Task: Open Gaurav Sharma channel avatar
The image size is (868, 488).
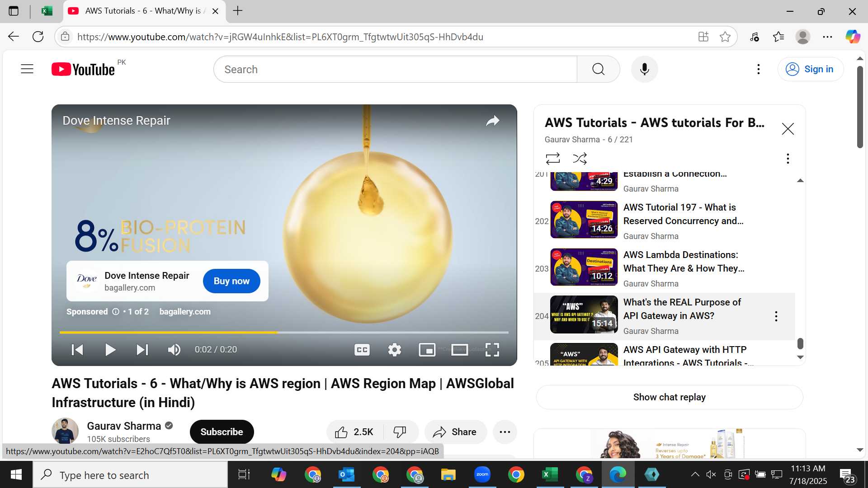Action: [65, 431]
